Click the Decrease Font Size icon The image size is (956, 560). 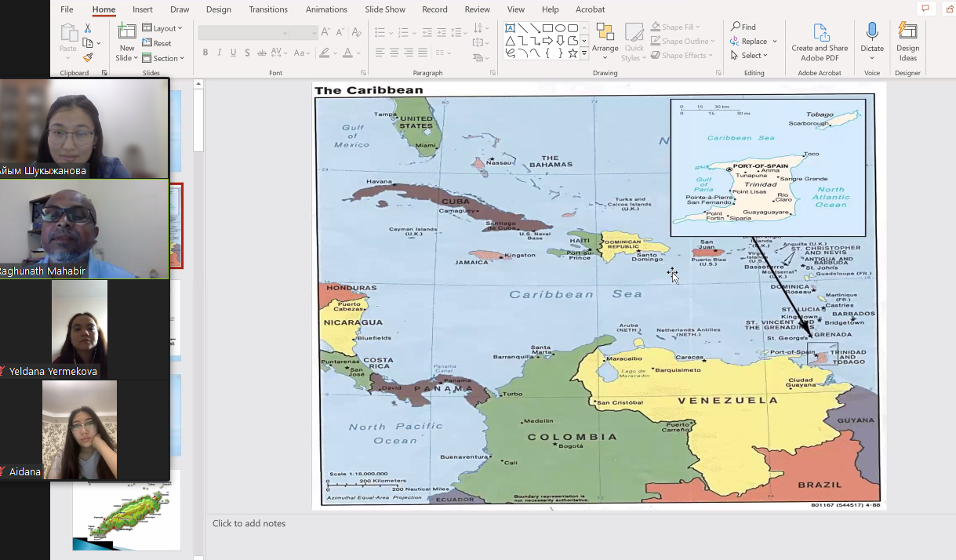[x=340, y=32]
